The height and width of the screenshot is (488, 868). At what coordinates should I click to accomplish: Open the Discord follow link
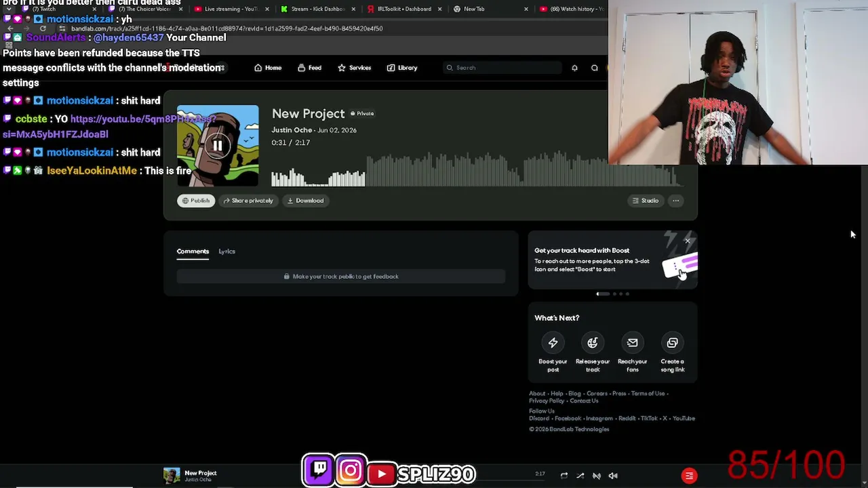click(539, 419)
